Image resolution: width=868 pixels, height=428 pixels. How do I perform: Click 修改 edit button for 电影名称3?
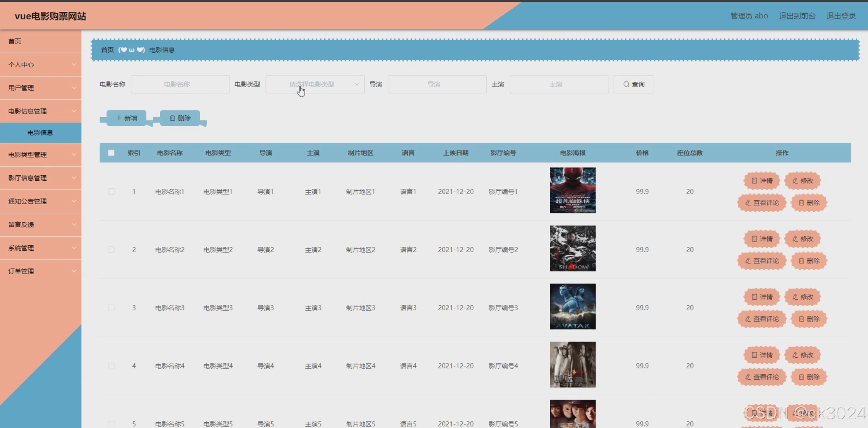coord(802,297)
